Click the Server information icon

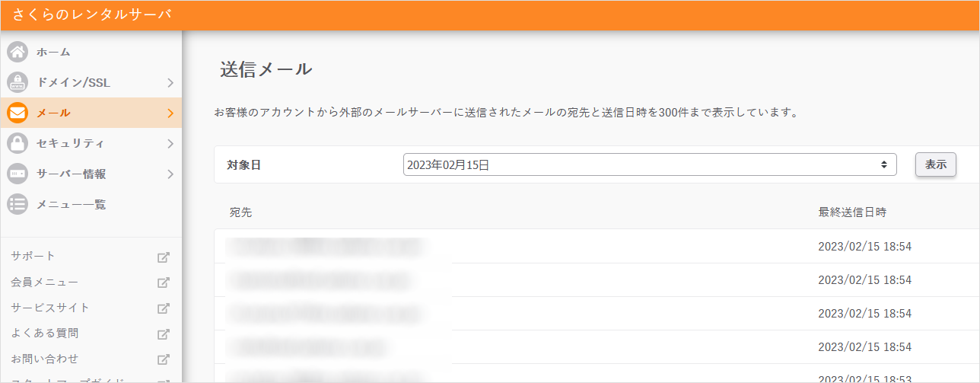17,174
